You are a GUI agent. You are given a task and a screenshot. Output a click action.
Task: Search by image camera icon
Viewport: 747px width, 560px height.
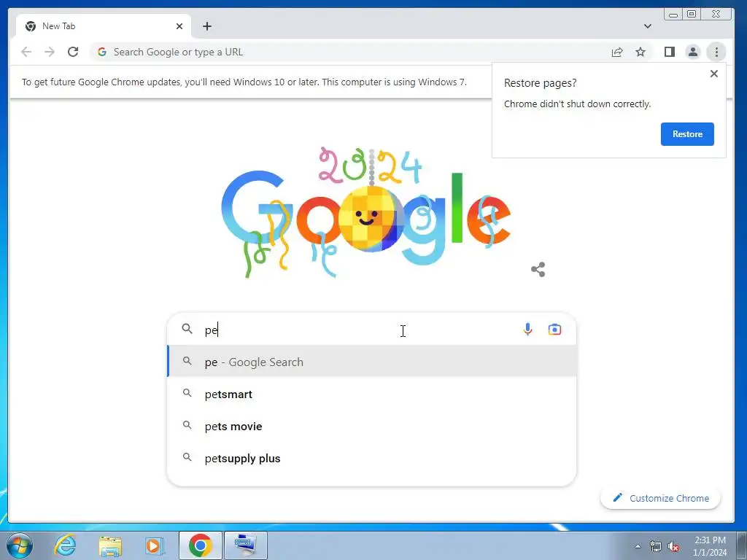tap(554, 330)
